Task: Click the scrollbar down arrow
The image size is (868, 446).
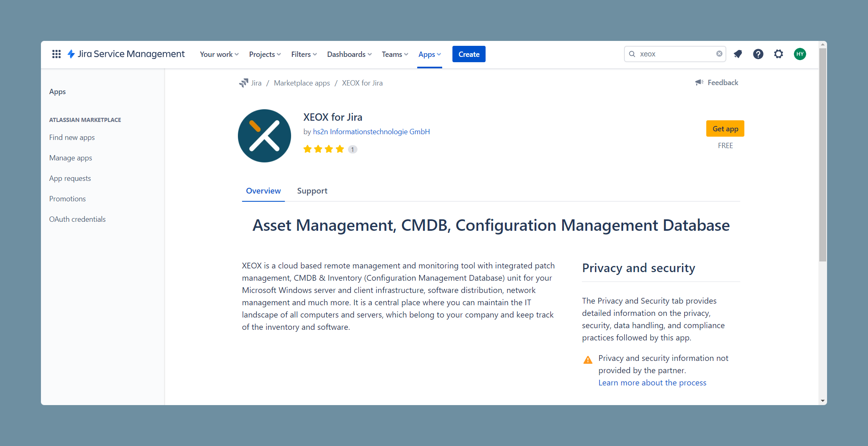Action: click(x=823, y=401)
